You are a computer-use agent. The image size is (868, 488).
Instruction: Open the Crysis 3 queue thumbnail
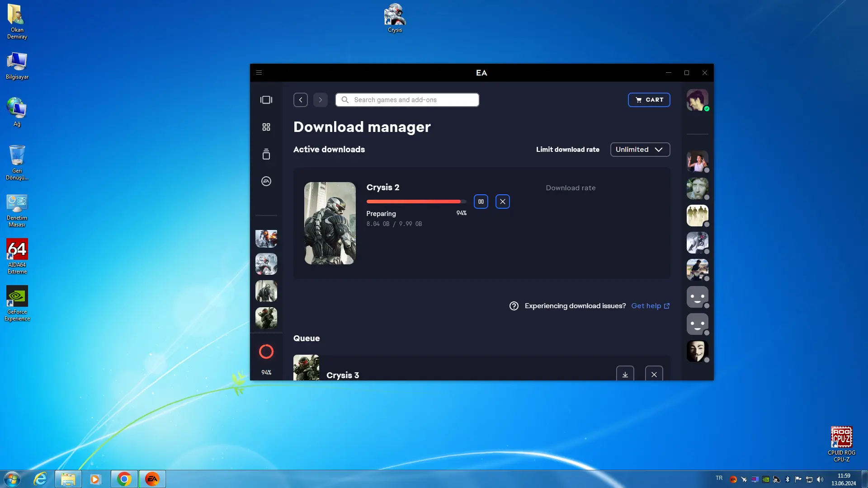coord(306,367)
